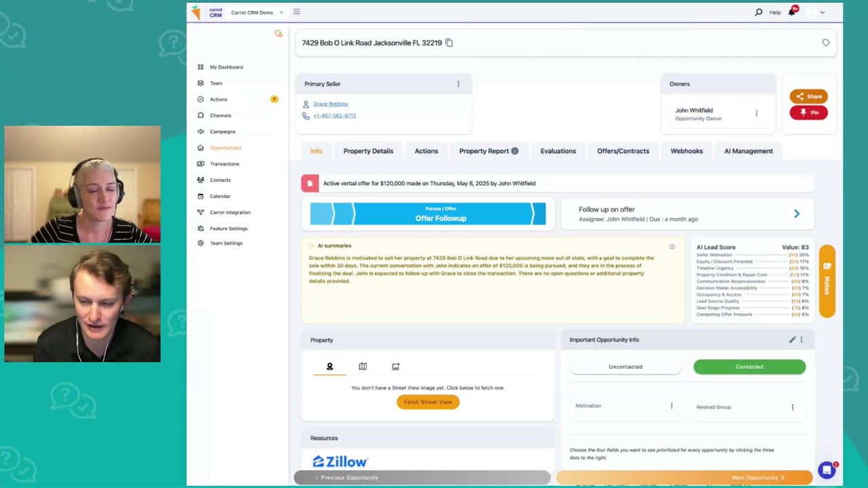The image size is (868, 488).
Task: Toggle the hamburger sidebar menu
Action: click(296, 12)
